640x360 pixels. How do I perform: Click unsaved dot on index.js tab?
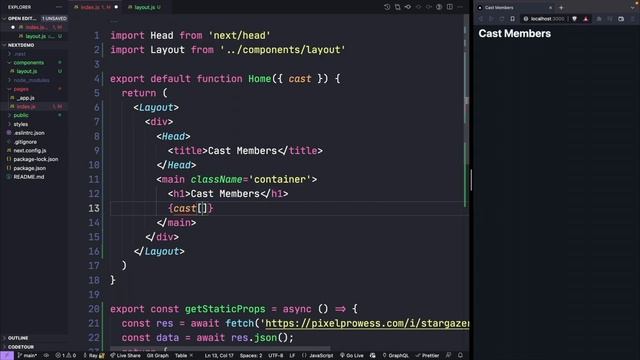coord(116,7)
